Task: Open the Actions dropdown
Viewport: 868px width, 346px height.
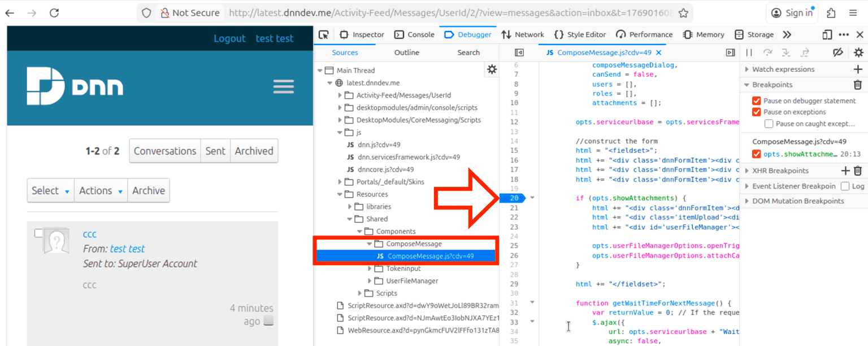Action: click(x=101, y=191)
